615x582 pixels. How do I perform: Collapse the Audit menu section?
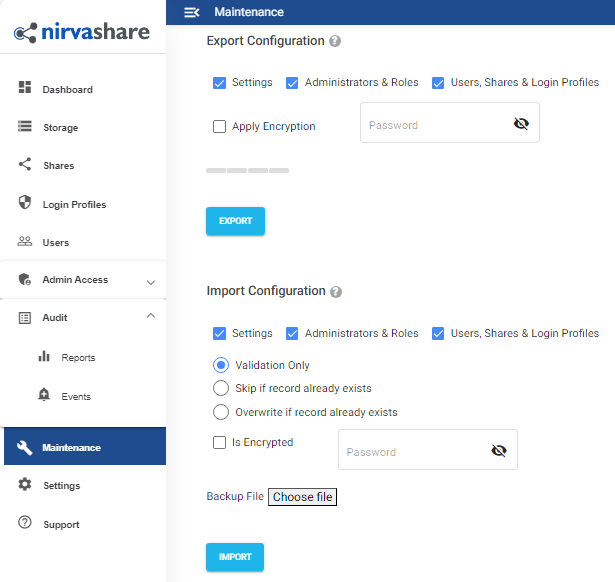click(151, 317)
